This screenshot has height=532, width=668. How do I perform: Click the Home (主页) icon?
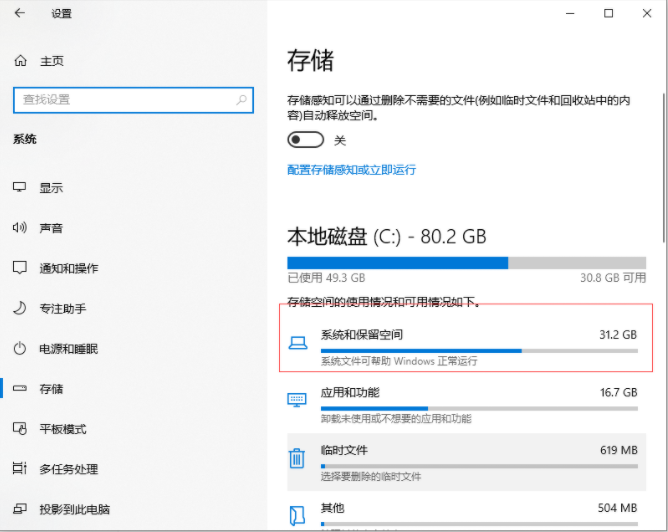pos(21,61)
